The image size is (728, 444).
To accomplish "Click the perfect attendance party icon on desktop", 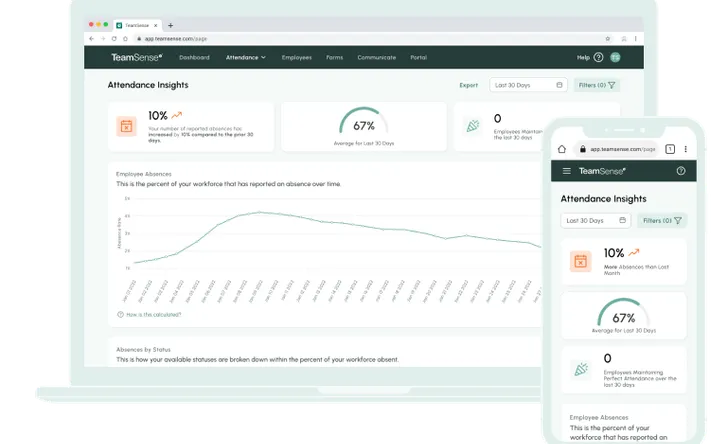I will tap(473, 126).
